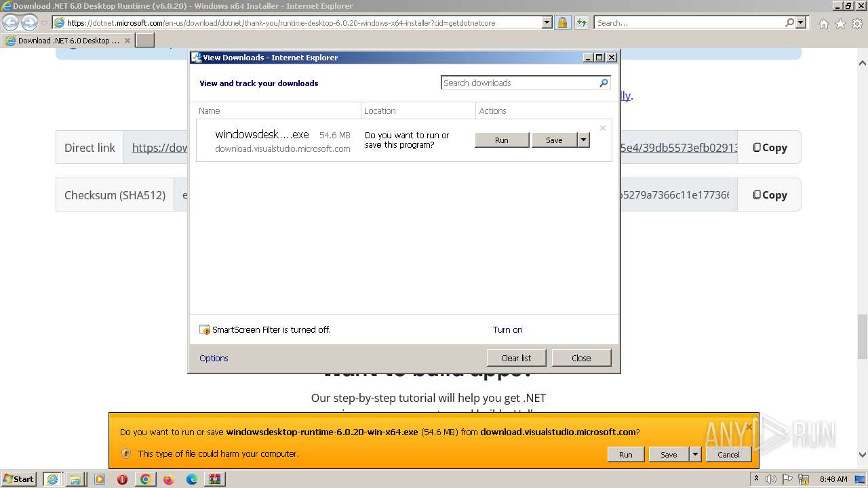This screenshot has width=868, height=488.
Task: Close the Download .NET 6.0 Desktop tab
Action: pyautogui.click(x=127, y=41)
